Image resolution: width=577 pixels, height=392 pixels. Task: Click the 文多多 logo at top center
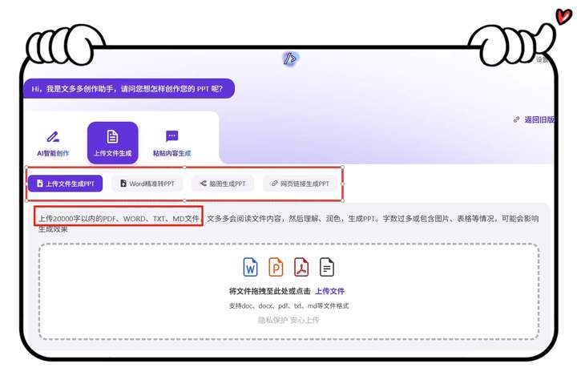point(290,59)
